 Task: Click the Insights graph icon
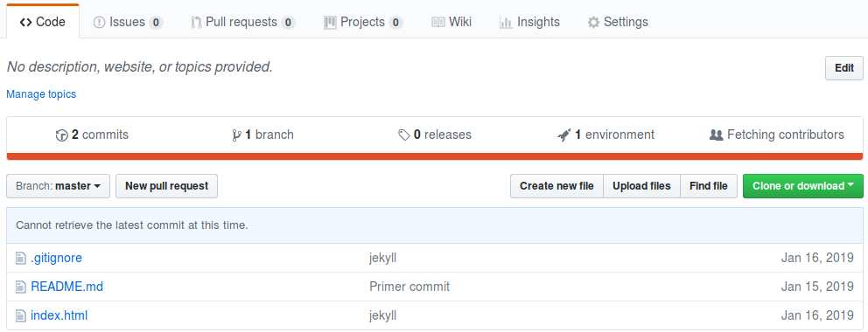tap(506, 23)
